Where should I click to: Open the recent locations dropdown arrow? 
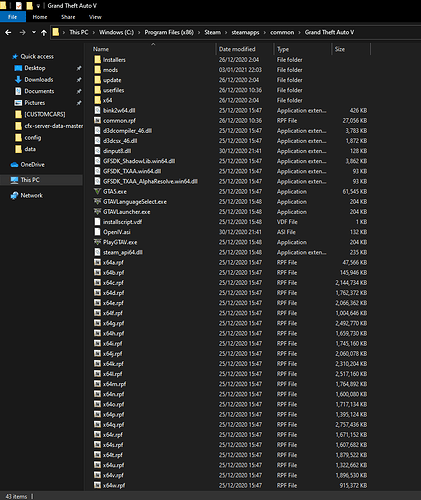coord(34,32)
